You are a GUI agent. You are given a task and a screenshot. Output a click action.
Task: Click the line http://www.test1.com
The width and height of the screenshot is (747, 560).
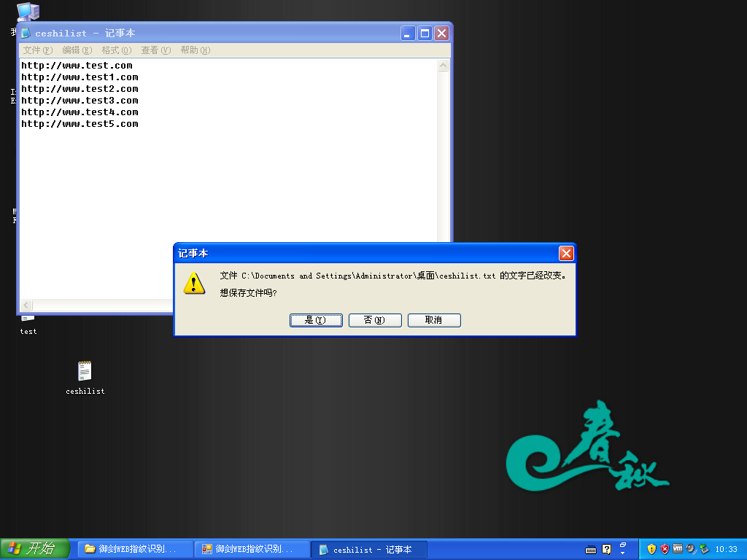(80, 77)
